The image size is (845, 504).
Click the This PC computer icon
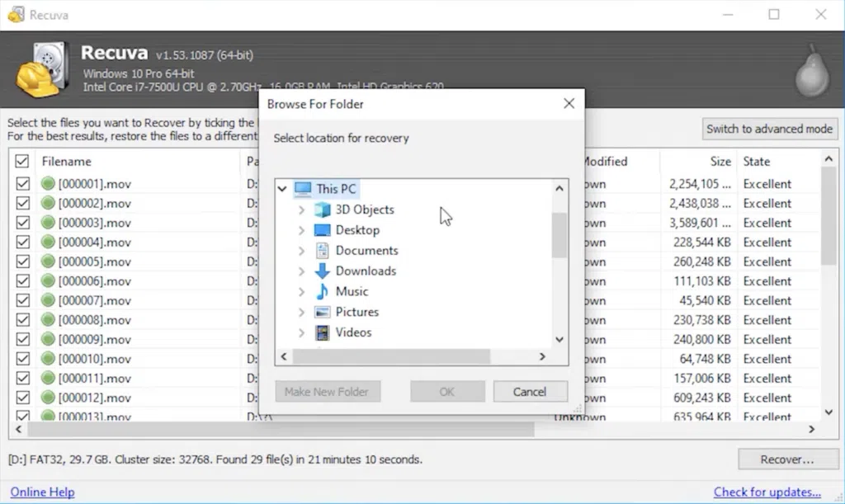303,189
